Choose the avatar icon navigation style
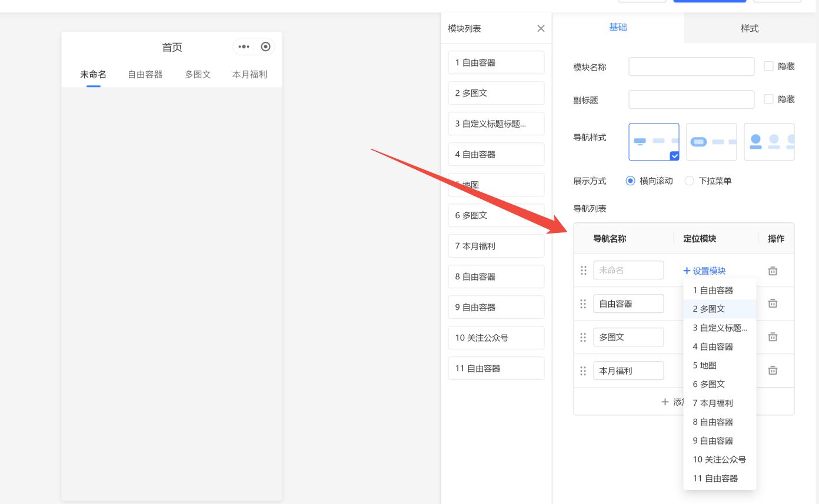The image size is (819, 504). click(x=768, y=142)
